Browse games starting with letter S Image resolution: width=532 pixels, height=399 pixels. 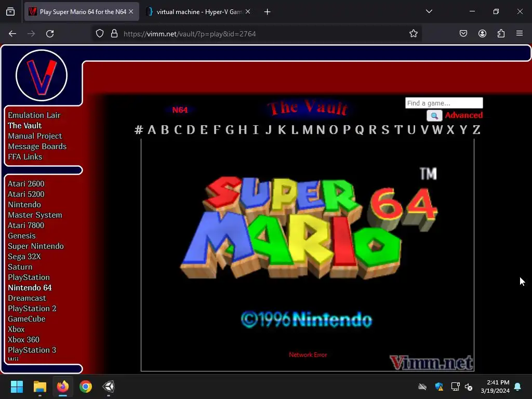click(385, 129)
